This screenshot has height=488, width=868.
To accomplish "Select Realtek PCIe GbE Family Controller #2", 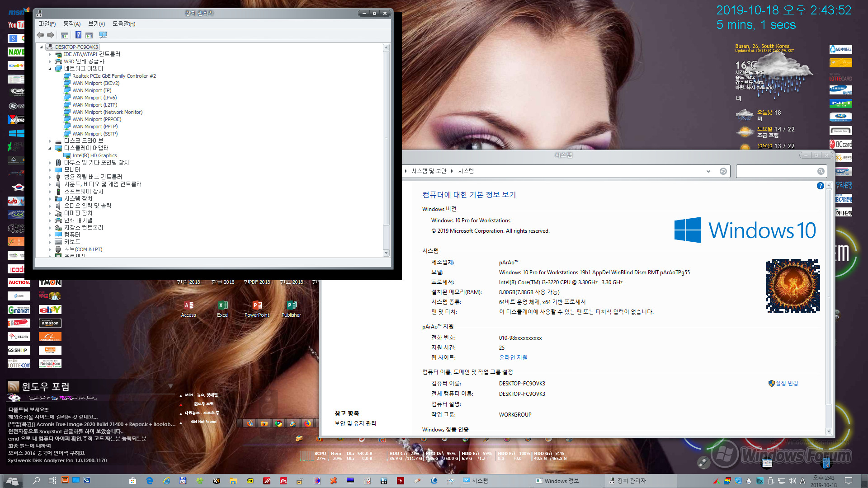I will (x=114, y=76).
